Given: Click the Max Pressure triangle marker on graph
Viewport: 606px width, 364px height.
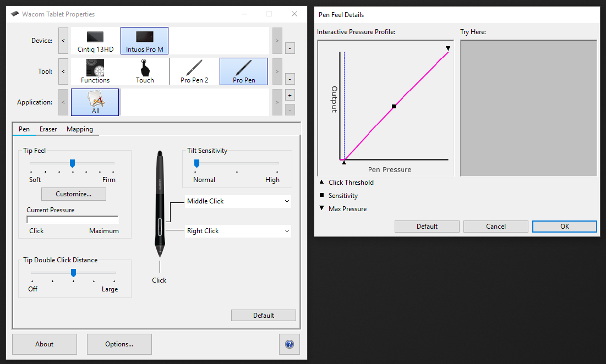Looking at the screenshot, I should coord(448,48).
